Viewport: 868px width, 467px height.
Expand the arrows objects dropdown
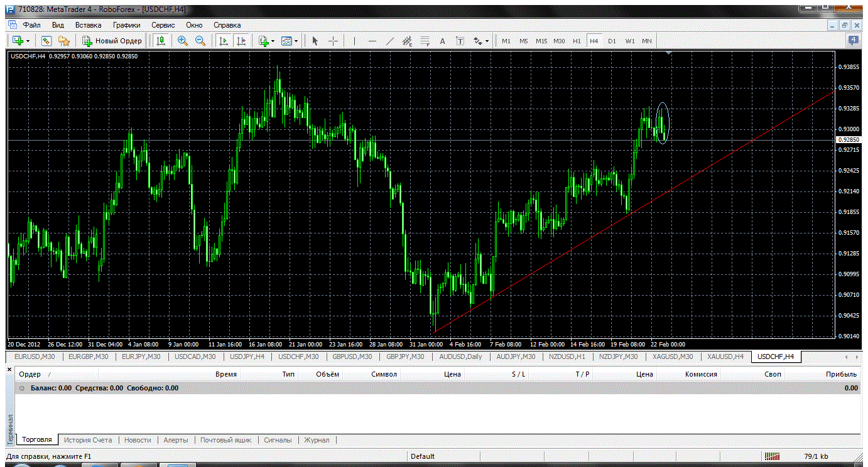coord(487,41)
